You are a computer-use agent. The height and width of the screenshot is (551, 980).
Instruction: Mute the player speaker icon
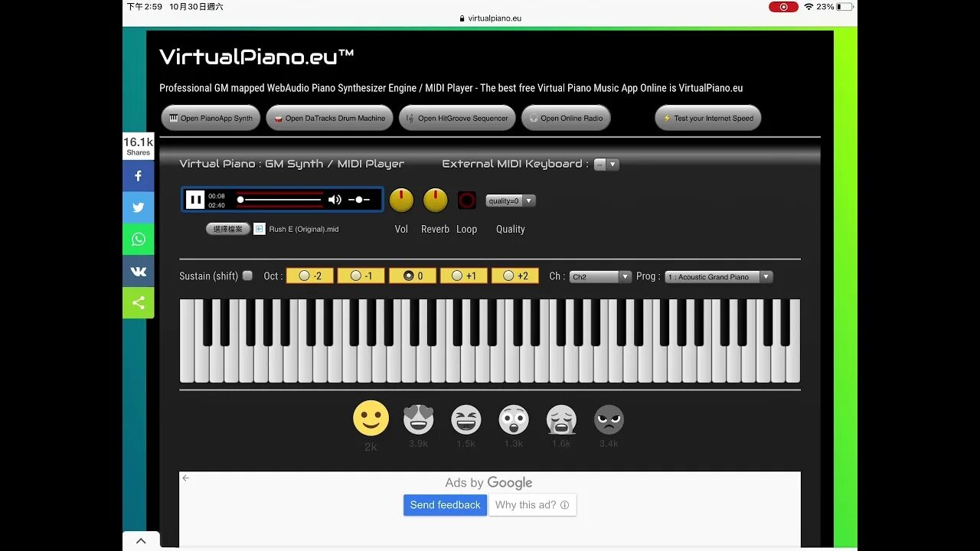pos(335,200)
